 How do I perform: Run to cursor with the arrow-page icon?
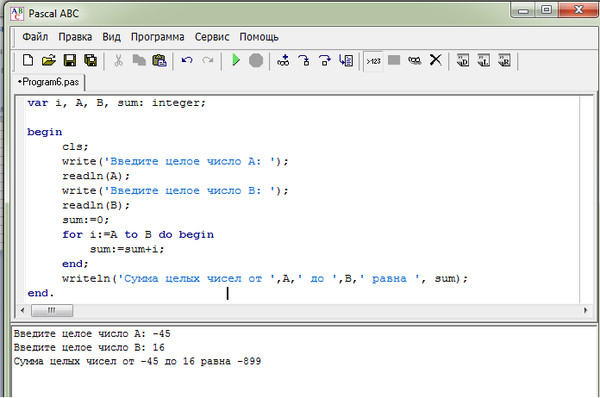coord(346,60)
